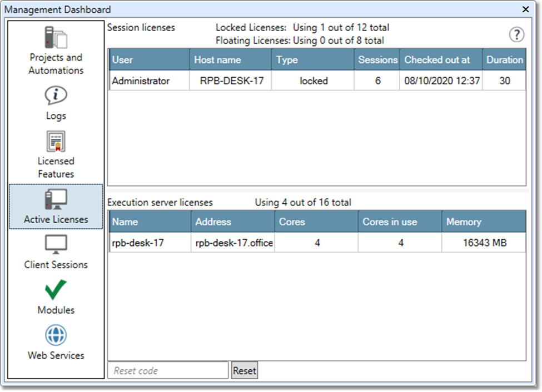The width and height of the screenshot is (542, 392).
Task: Open Client Sessions monitor icon
Action: [x=56, y=244]
